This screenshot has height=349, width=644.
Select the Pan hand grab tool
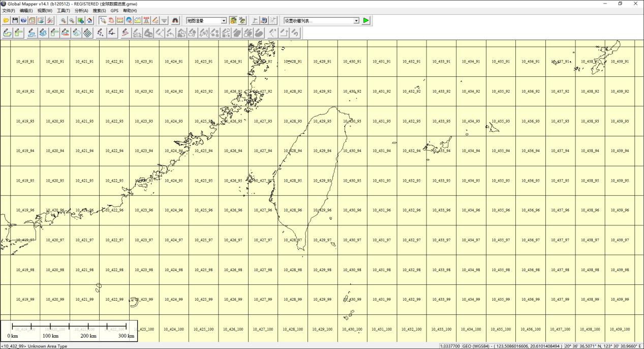111,20
